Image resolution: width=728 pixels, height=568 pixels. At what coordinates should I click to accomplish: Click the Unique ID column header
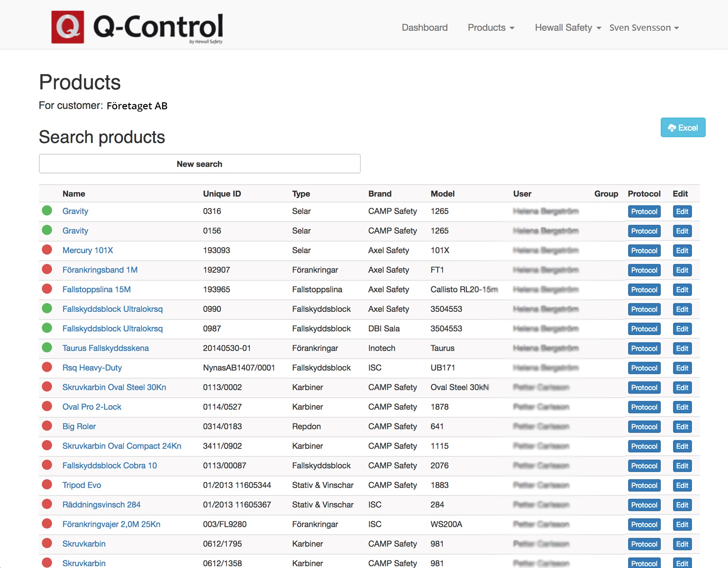[x=222, y=194]
